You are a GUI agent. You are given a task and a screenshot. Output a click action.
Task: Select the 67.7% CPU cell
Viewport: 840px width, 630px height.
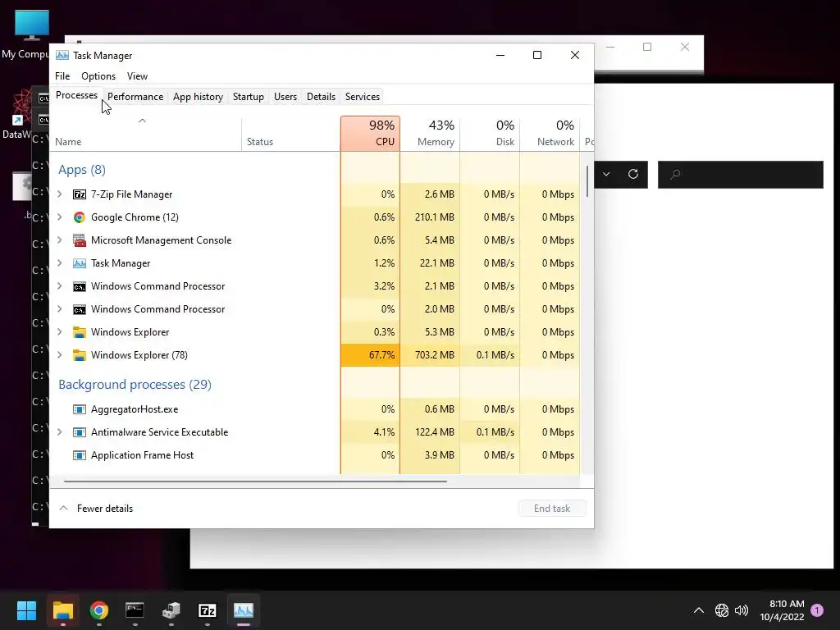(370, 355)
